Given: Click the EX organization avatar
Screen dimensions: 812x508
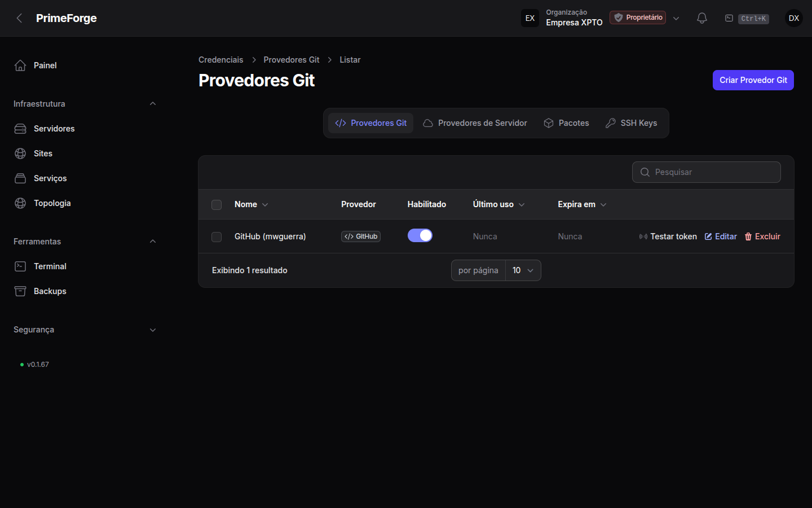Looking at the screenshot, I should click(x=530, y=18).
